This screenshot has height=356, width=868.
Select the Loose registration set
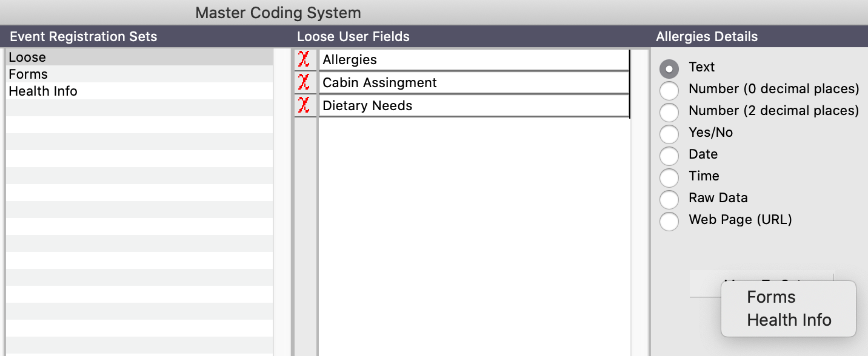pos(27,58)
